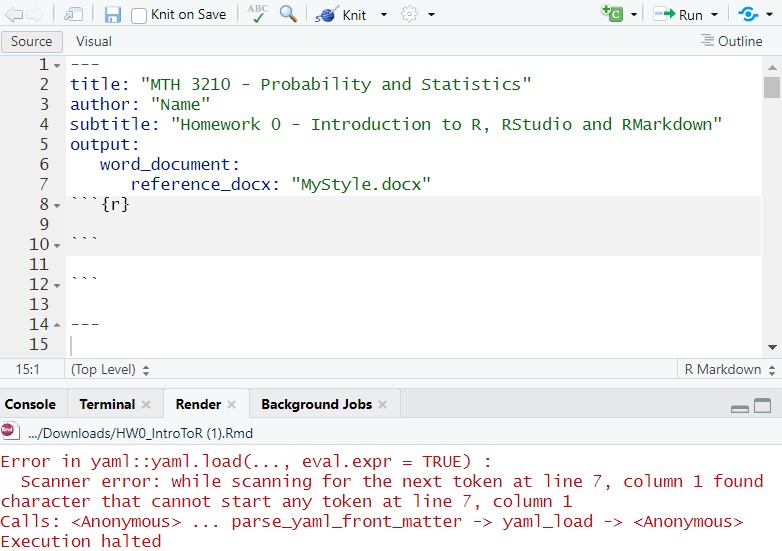Toggle the Knit on Save checkbox
Viewport: 782px width, 551px height.
(139, 15)
